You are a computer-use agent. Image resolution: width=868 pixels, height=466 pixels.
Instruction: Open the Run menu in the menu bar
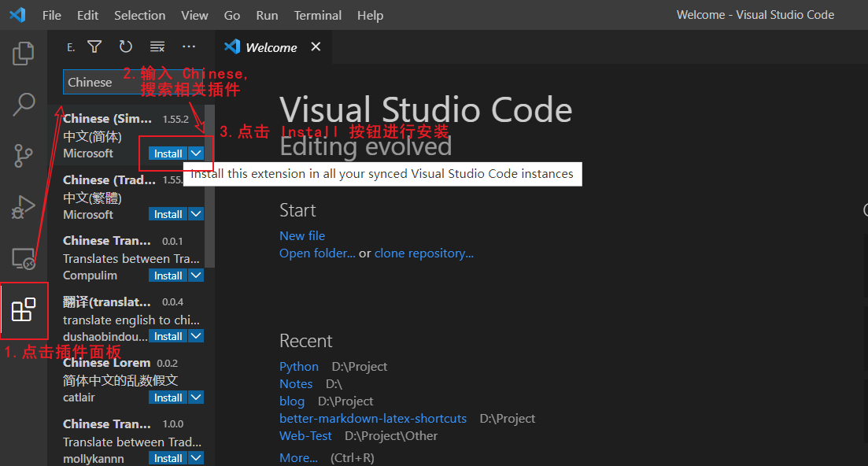267,15
